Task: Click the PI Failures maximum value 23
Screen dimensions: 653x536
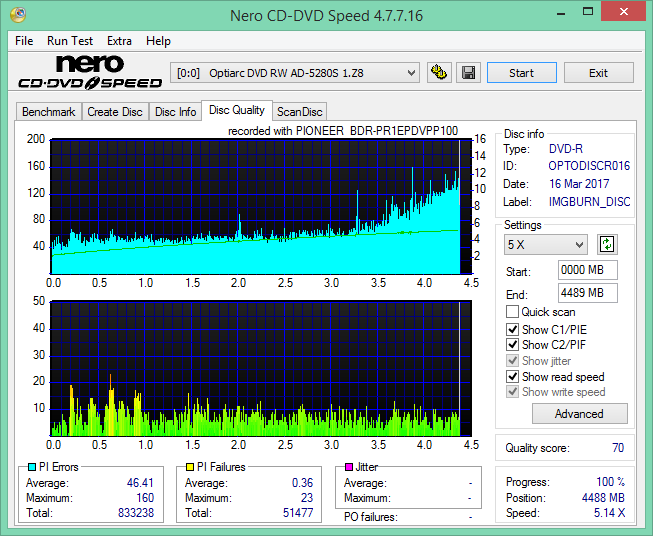Action: click(307, 498)
